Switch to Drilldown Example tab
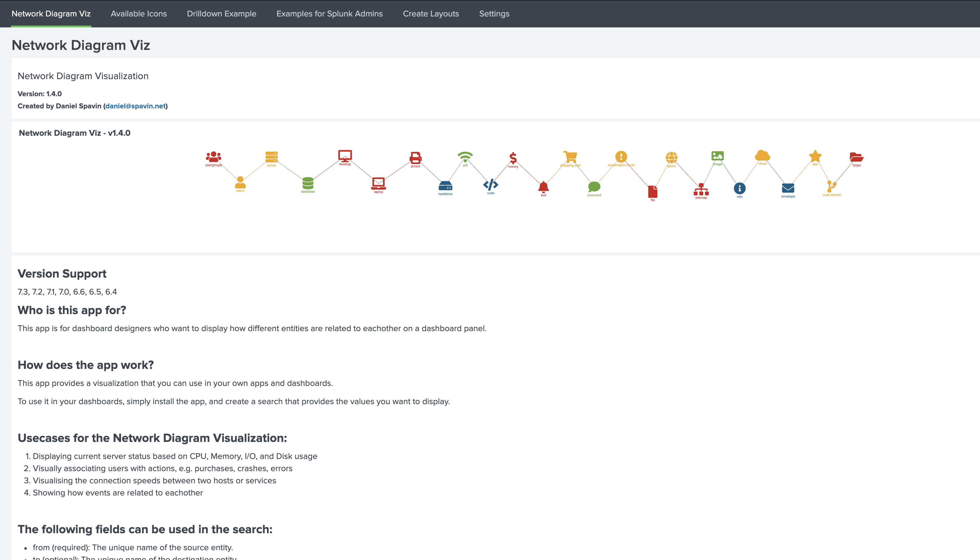Viewport: 980px width, 560px height. point(221,14)
